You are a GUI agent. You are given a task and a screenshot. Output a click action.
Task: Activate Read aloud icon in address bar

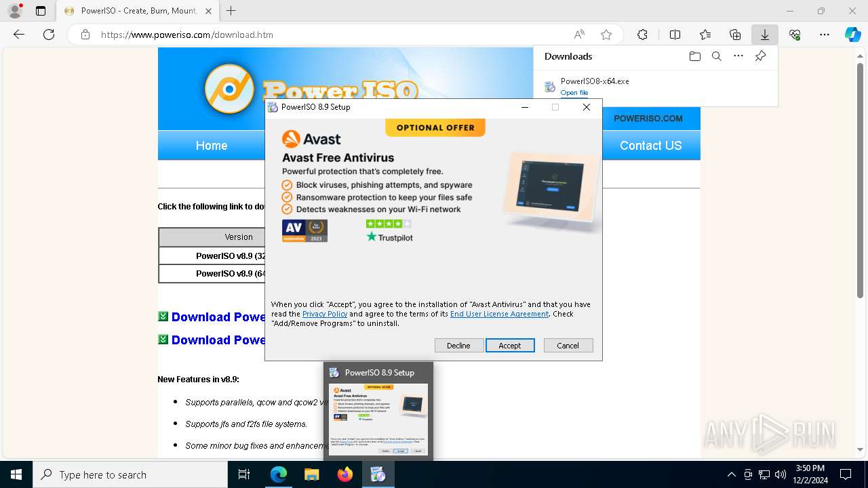579,35
